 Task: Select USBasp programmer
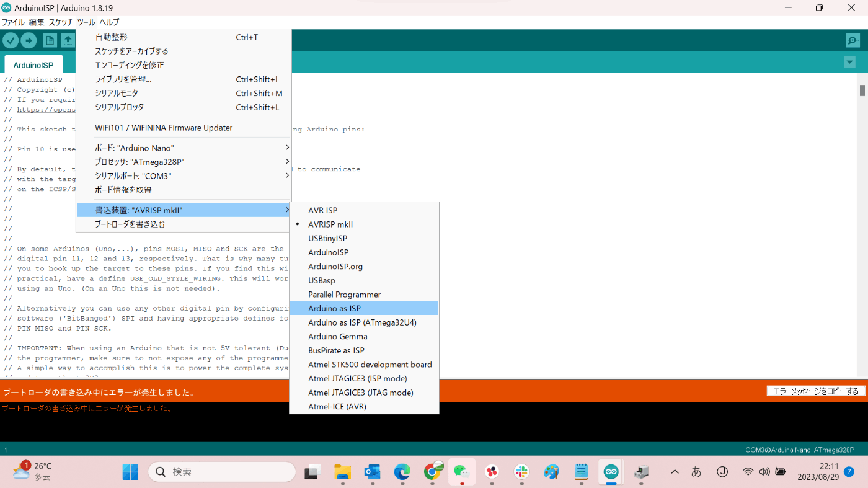click(x=364, y=280)
